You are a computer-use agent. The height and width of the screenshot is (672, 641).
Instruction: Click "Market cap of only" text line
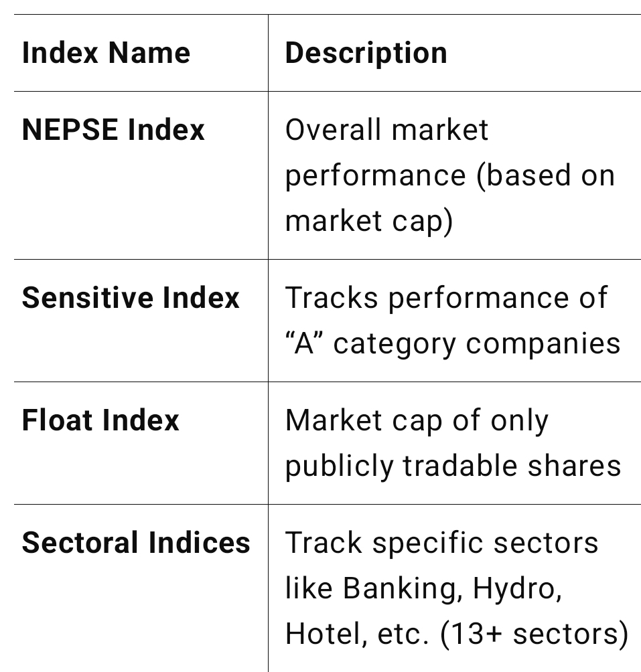[x=417, y=420]
